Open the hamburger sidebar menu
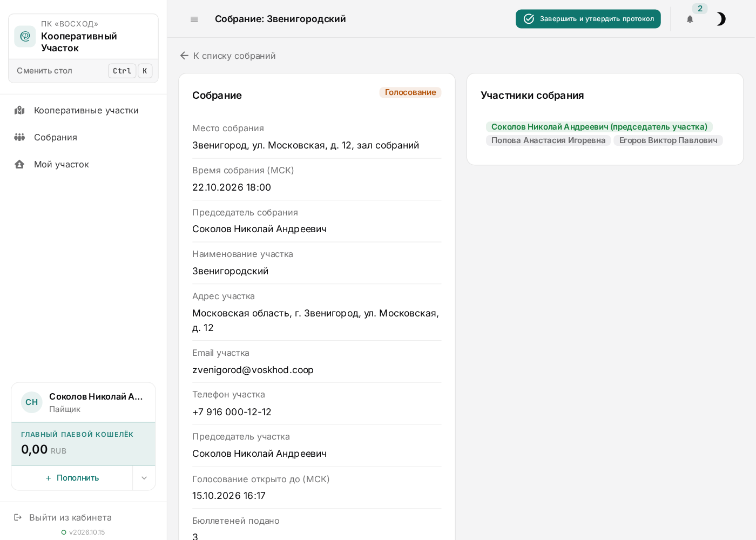 [194, 19]
